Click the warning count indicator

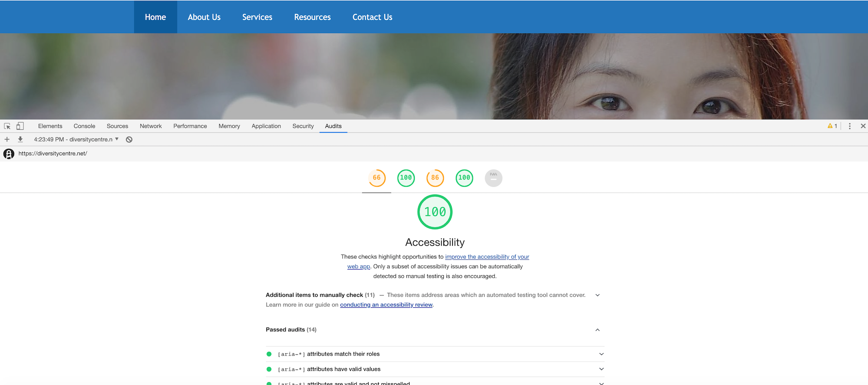[832, 126]
